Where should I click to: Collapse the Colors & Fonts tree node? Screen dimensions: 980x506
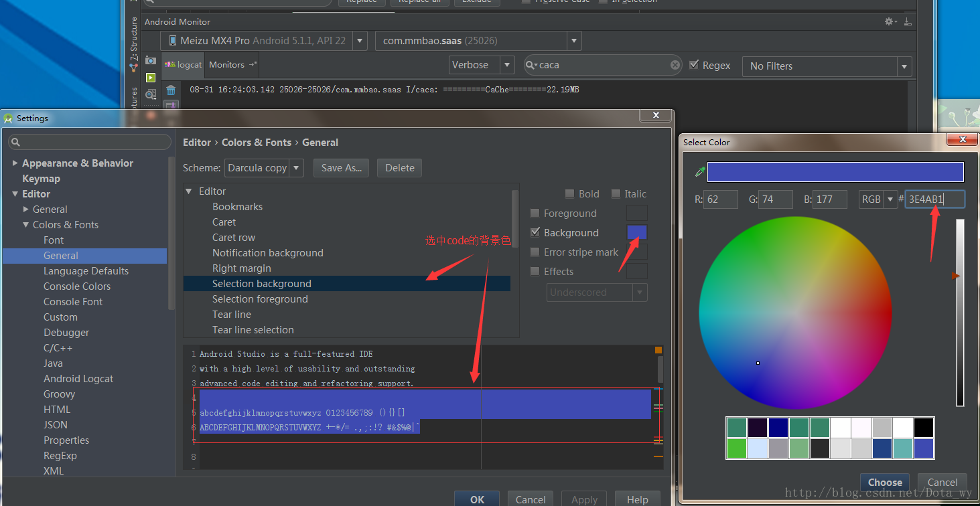[26, 225]
